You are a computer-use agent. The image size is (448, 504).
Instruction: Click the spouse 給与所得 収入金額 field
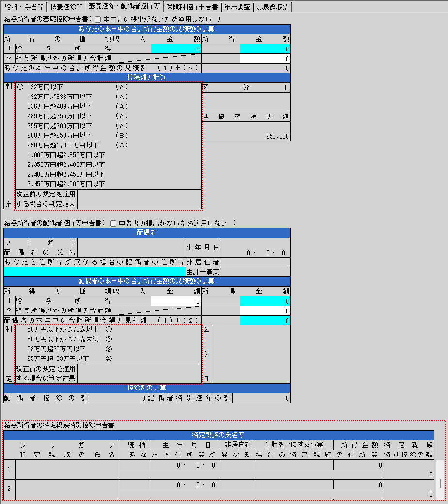176,301
